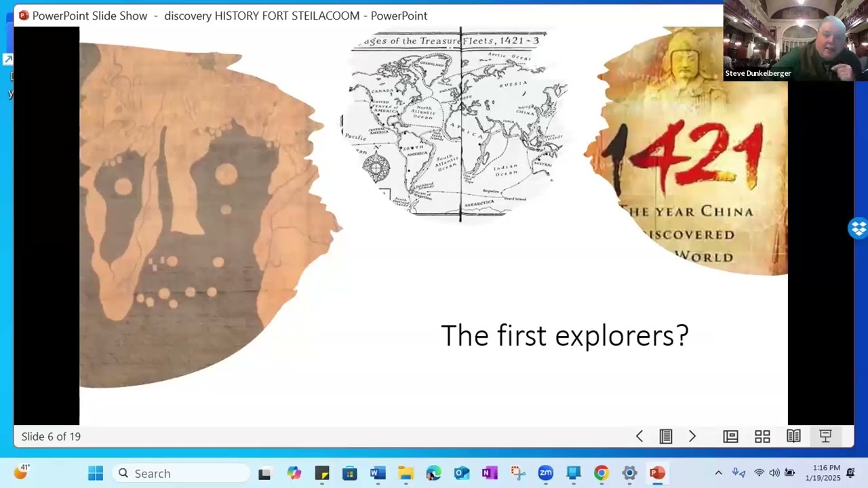
Task: Switch to Word on the taskbar
Action: tap(378, 473)
